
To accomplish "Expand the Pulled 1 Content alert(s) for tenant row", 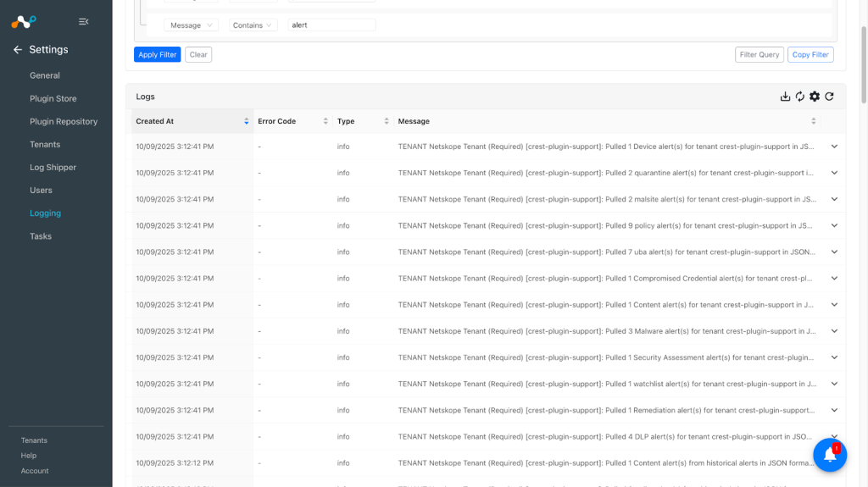I will click(x=834, y=305).
